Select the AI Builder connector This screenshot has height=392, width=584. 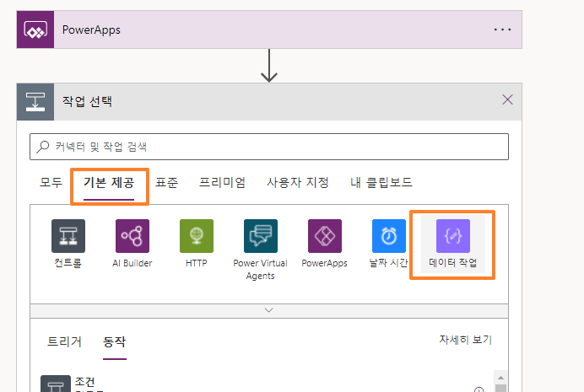pyautogui.click(x=132, y=236)
